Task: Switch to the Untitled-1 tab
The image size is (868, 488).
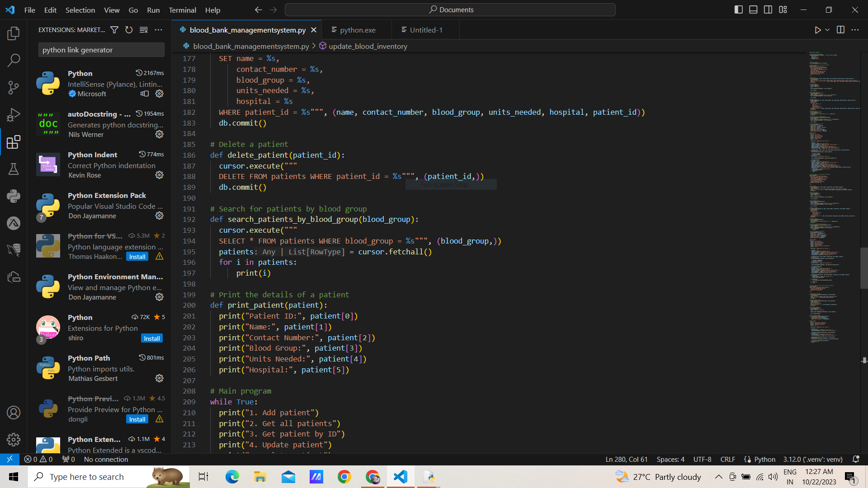Action: pyautogui.click(x=426, y=30)
